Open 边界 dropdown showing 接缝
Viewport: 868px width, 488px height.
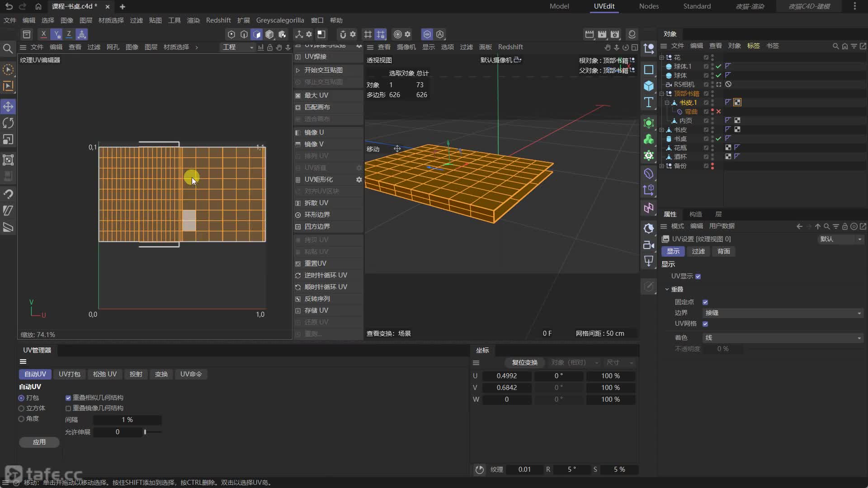point(783,313)
